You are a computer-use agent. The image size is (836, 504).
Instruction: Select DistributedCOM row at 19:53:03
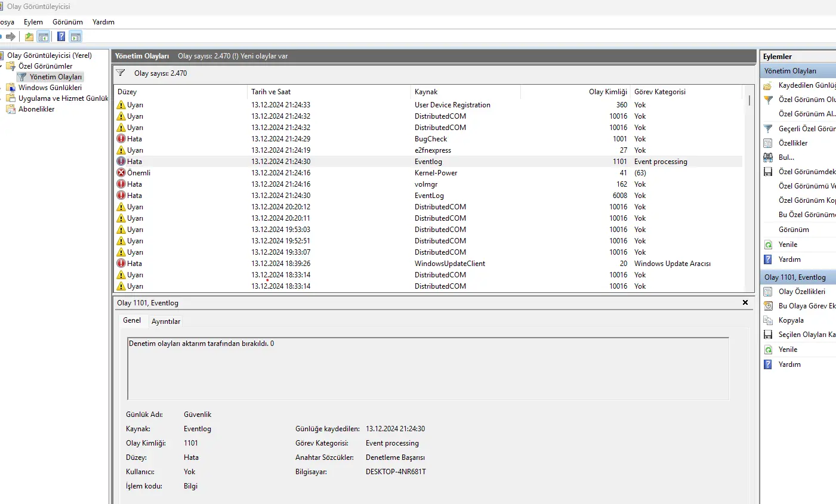point(428,230)
